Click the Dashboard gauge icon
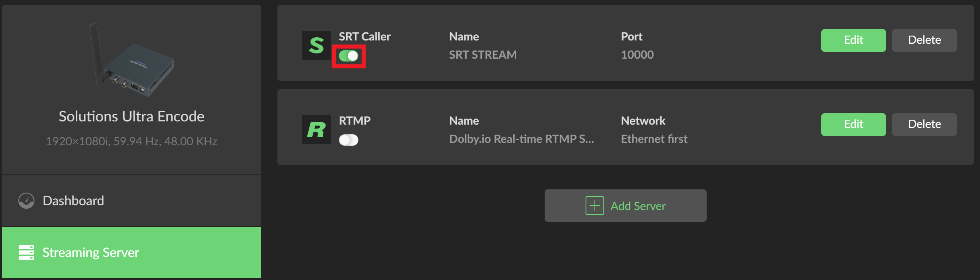This screenshot has height=280, width=980. pyautogui.click(x=26, y=201)
